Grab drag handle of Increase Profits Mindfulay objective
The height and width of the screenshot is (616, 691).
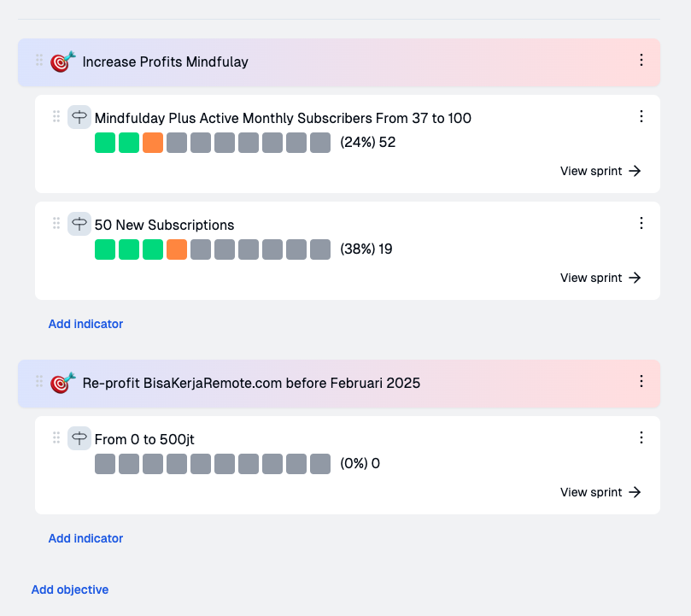[x=39, y=61]
